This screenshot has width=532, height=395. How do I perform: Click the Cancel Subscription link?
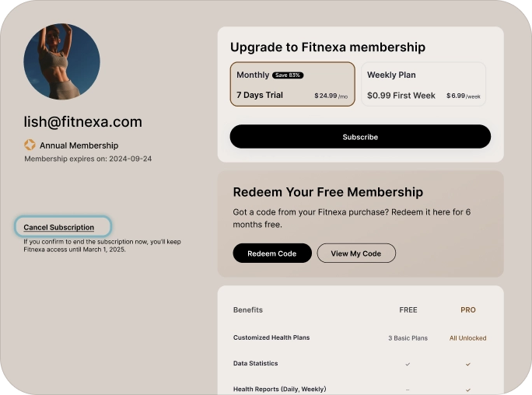(59, 227)
